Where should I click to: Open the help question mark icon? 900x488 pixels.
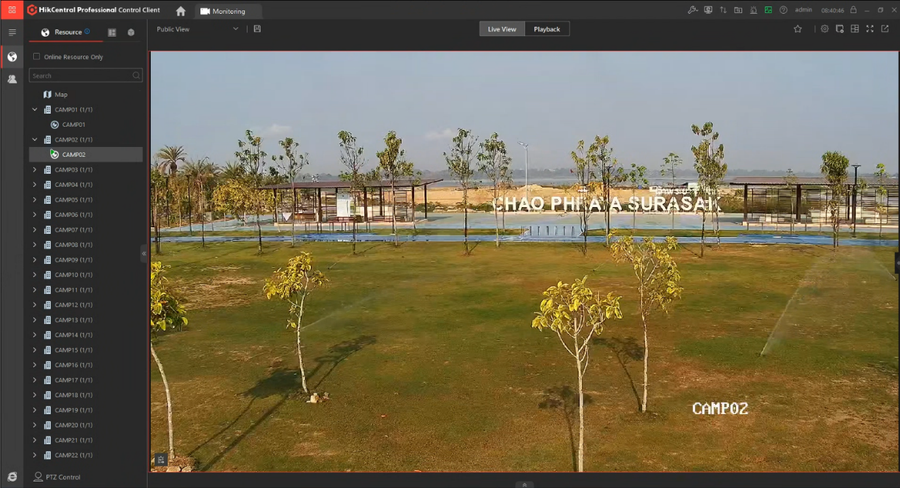click(783, 10)
